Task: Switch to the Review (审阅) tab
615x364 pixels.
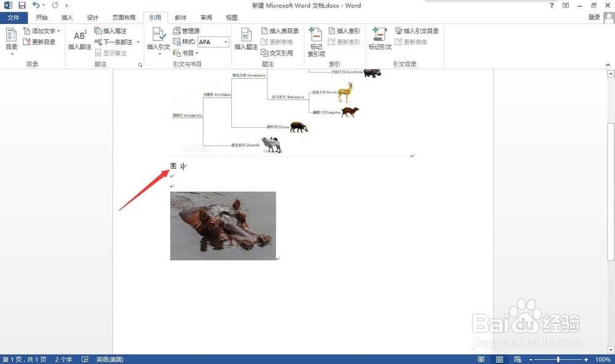Action: [x=206, y=18]
